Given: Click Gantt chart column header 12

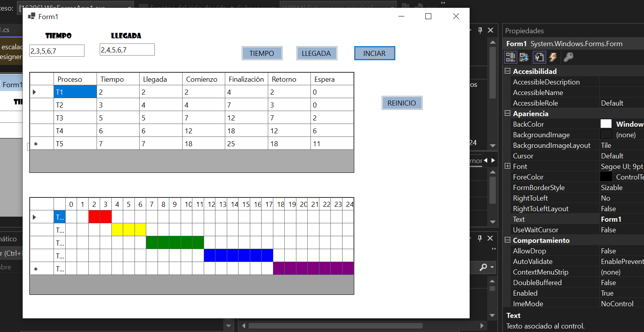Looking at the screenshot, I should point(210,204).
